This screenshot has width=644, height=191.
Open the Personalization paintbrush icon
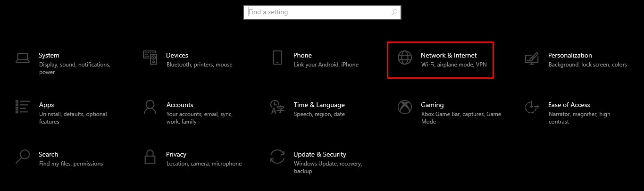click(532, 58)
